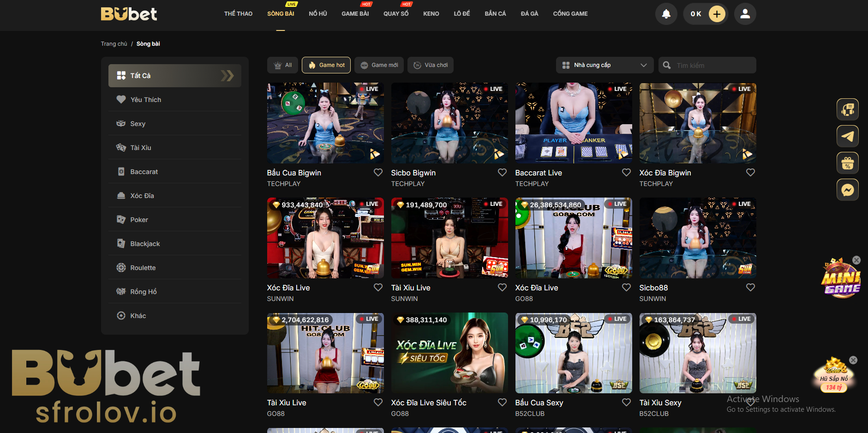Favorite the Baccarat Live game
The height and width of the screenshot is (433, 868).
[626, 172]
